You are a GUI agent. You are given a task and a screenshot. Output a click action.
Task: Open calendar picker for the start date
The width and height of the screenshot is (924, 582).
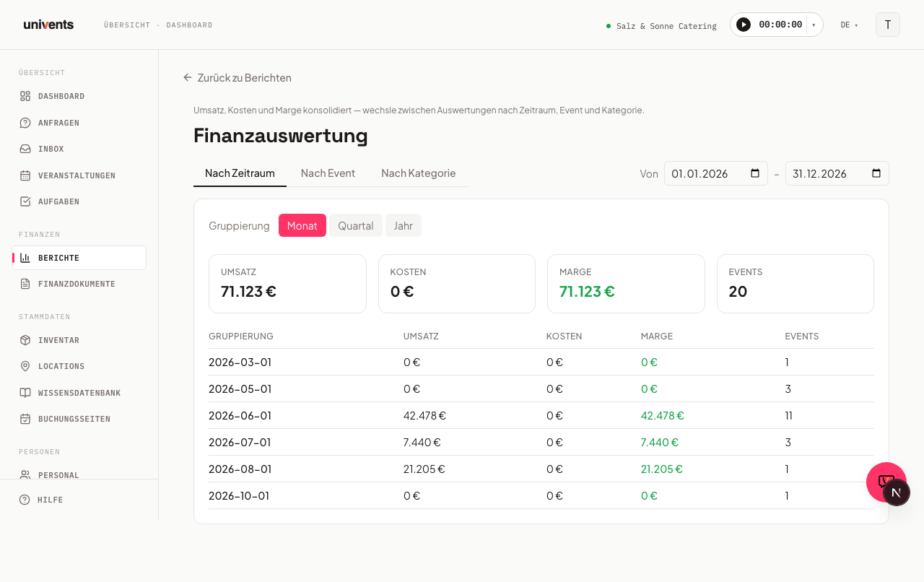point(755,173)
